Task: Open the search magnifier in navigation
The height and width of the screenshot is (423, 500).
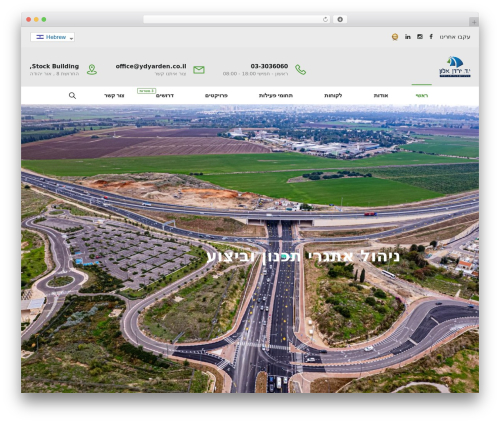Action: (x=72, y=96)
